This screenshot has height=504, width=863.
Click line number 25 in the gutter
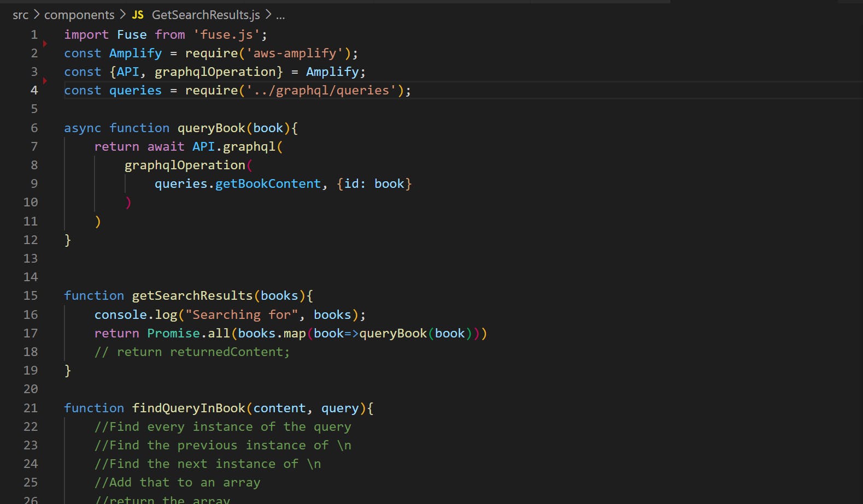31,482
